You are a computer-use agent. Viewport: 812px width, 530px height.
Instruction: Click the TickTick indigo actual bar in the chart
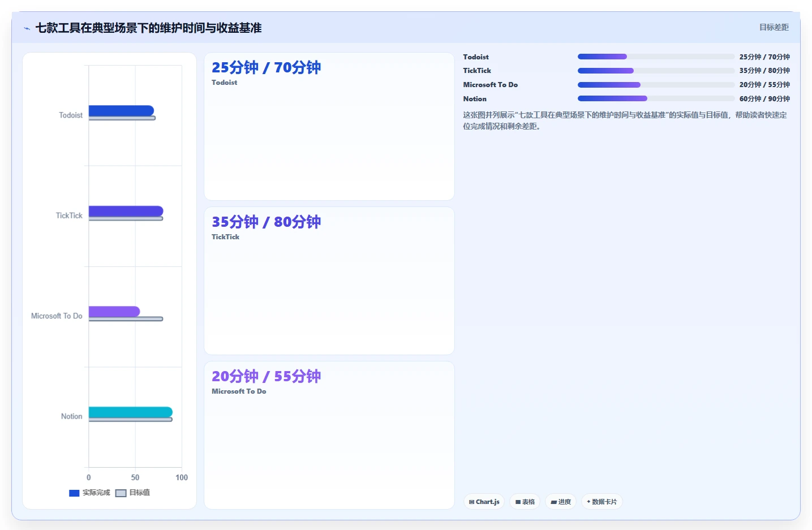pos(126,211)
